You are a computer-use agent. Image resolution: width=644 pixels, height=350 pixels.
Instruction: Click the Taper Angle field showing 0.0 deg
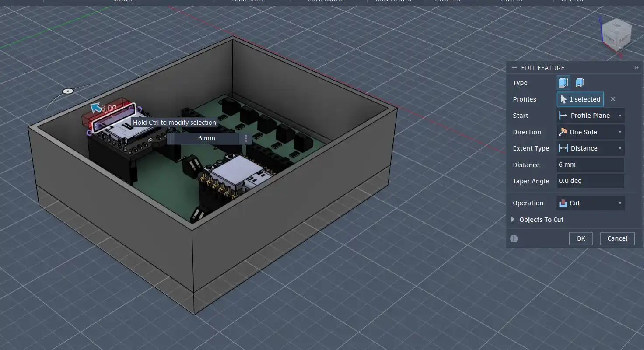pyautogui.click(x=591, y=181)
